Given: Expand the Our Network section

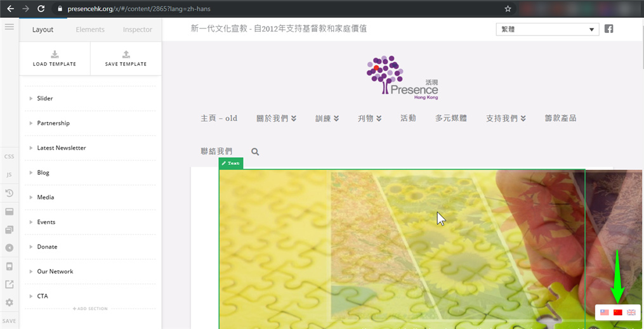Looking at the screenshot, I should click(x=55, y=271).
